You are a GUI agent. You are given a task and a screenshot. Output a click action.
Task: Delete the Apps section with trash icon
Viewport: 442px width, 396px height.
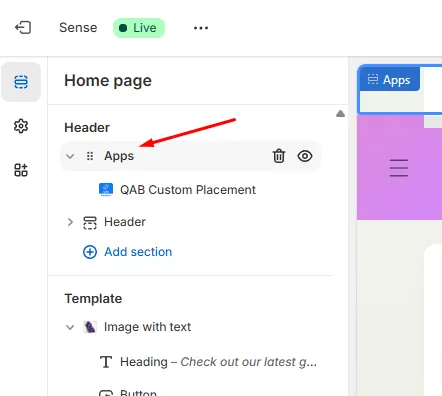click(x=279, y=156)
